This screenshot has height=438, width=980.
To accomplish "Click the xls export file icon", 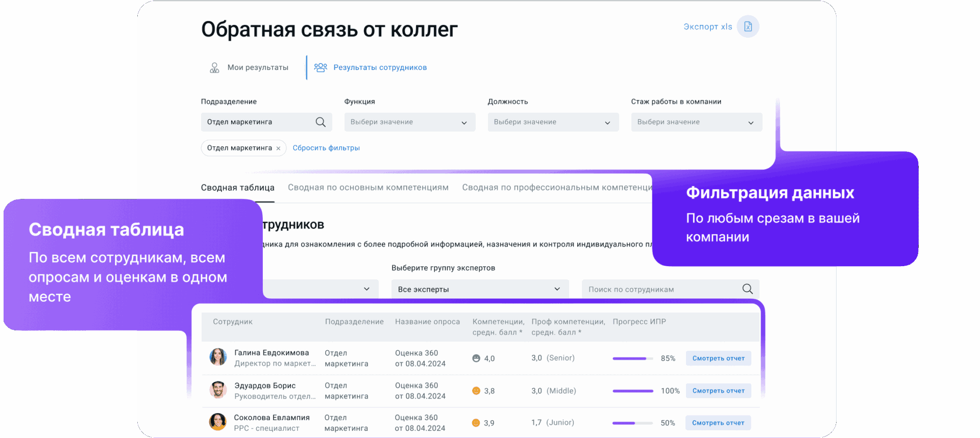I will point(748,27).
